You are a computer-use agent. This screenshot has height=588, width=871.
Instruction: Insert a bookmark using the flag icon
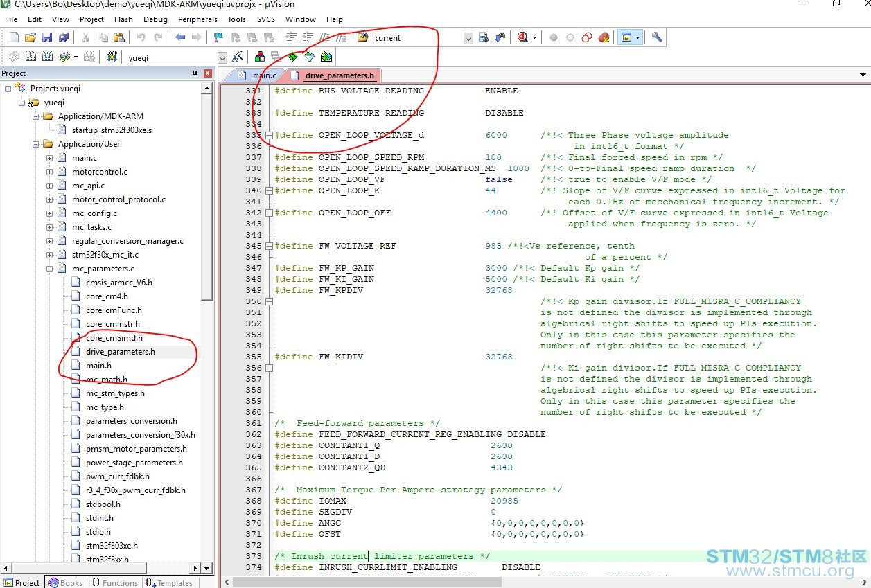click(218, 37)
